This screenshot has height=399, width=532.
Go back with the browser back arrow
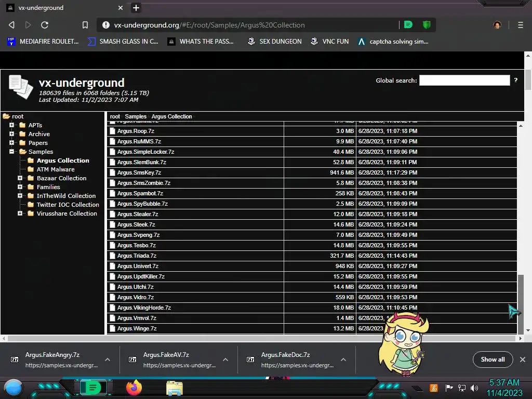click(x=11, y=25)
